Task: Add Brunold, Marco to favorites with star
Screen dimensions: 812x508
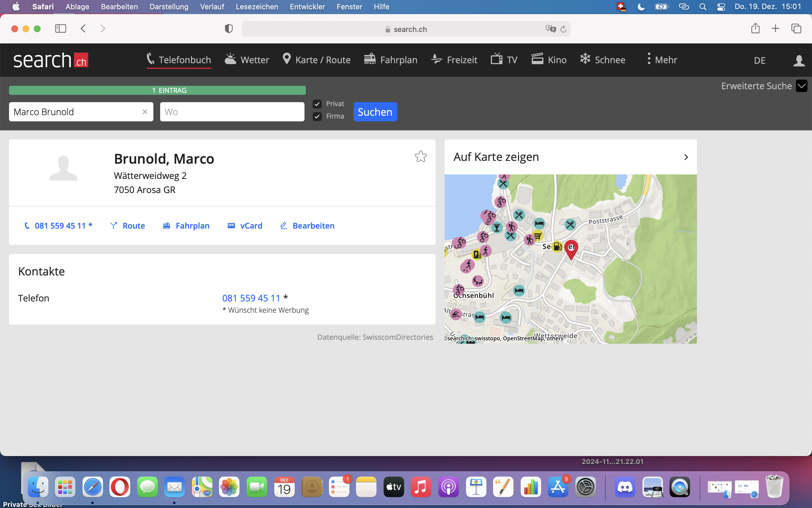Action: pyautogui.click(x=421, y=157)
